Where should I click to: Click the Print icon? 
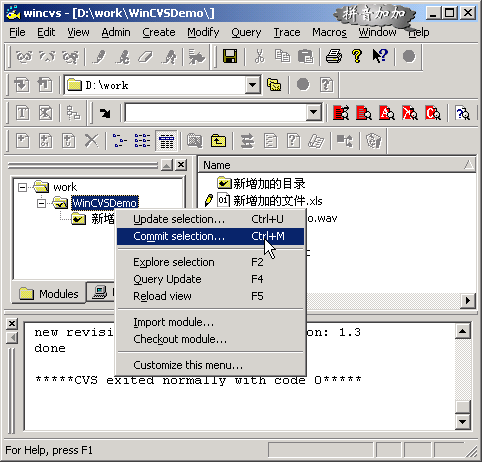pos(334,56)
